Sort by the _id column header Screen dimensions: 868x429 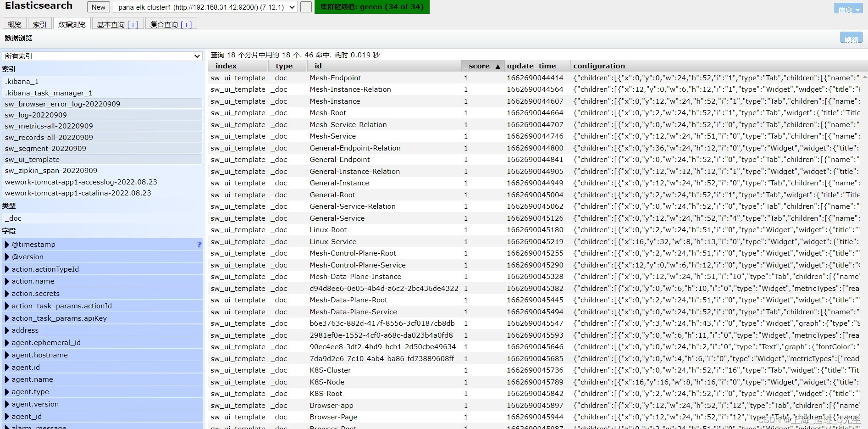[x=384, y=66]
